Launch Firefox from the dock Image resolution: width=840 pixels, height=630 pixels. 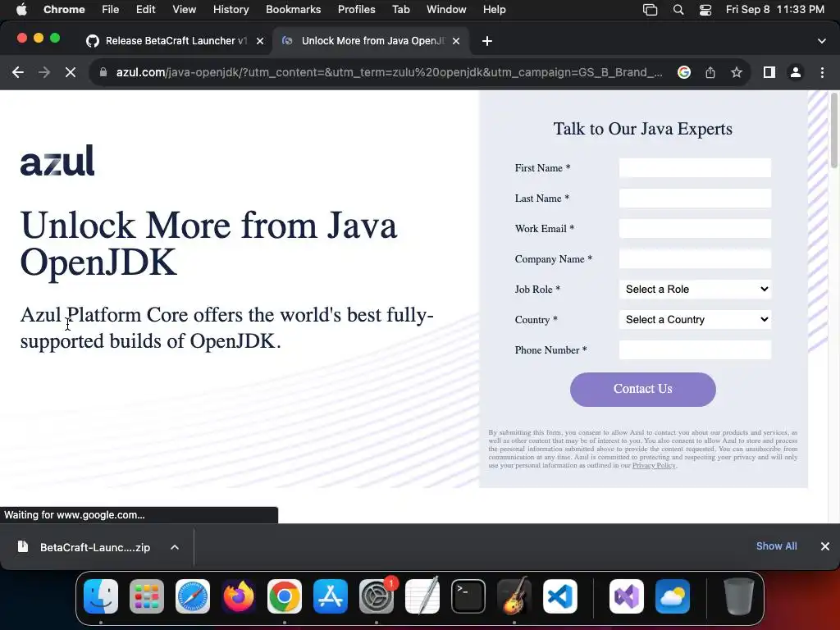coord(239,596)
